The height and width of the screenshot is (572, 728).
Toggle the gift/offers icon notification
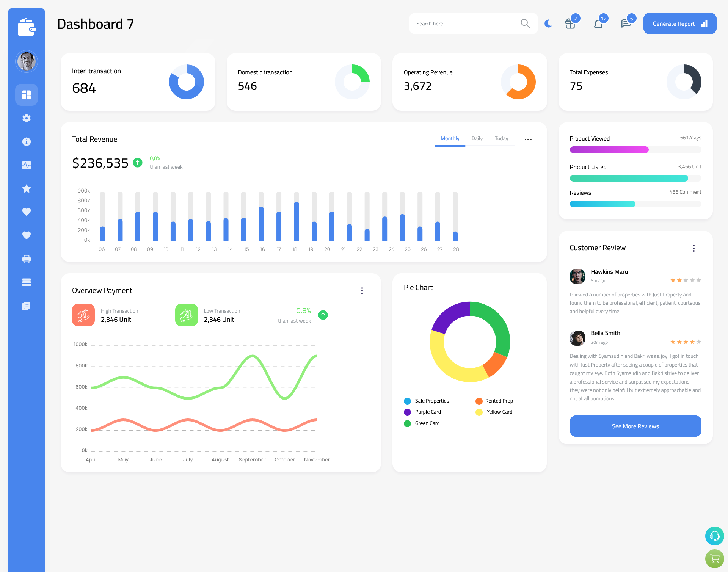pos(570,23)
